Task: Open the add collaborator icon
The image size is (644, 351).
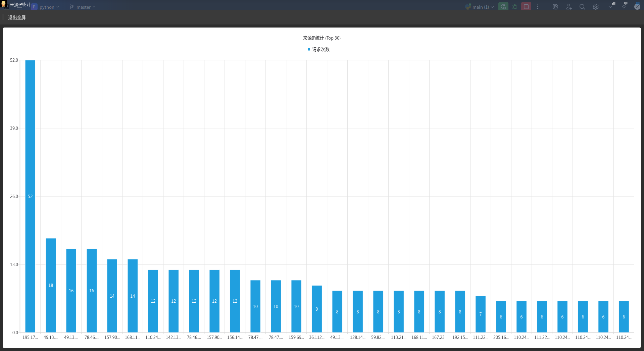Action: [x=569, y=7]
